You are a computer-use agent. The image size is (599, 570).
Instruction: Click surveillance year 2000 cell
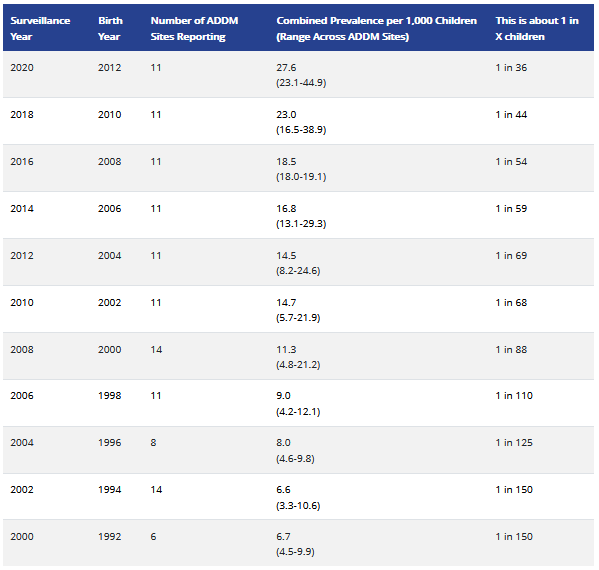pos(22,536)
